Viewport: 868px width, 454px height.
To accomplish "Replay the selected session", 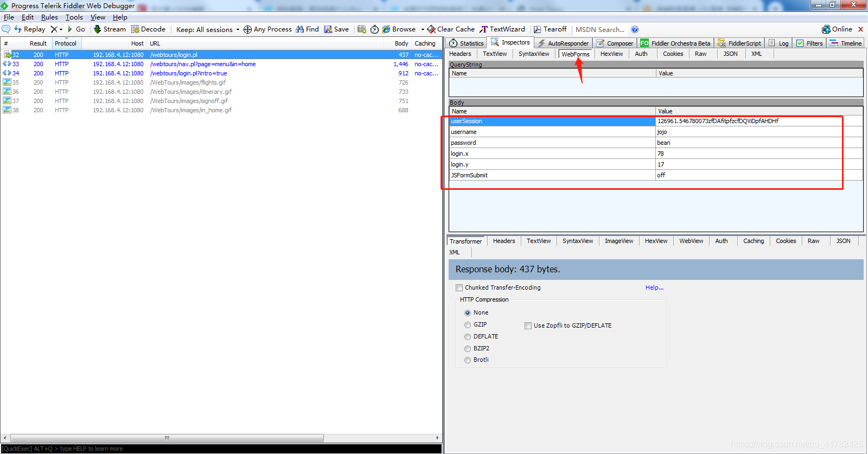I will [30, 29].
